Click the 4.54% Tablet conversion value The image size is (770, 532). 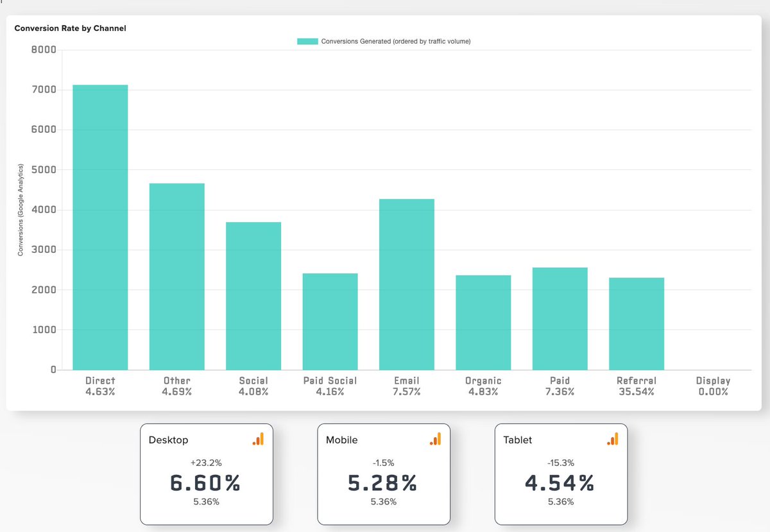(x=561, y=483)
